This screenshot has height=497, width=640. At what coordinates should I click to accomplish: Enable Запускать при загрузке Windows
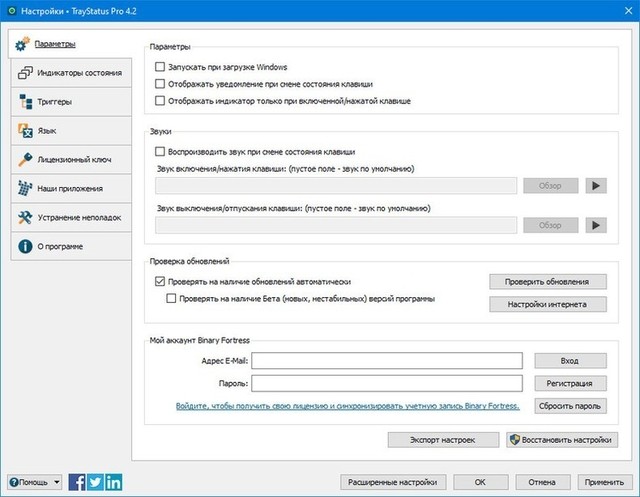(x=160, y=67)
